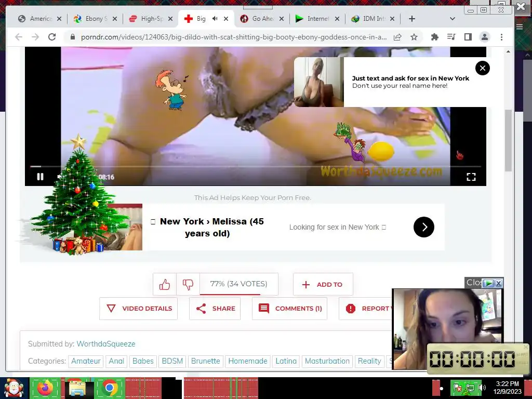This screenshot has width=532, height=399.
Task: Select the Brunette category tag
Action: (206, 361)
